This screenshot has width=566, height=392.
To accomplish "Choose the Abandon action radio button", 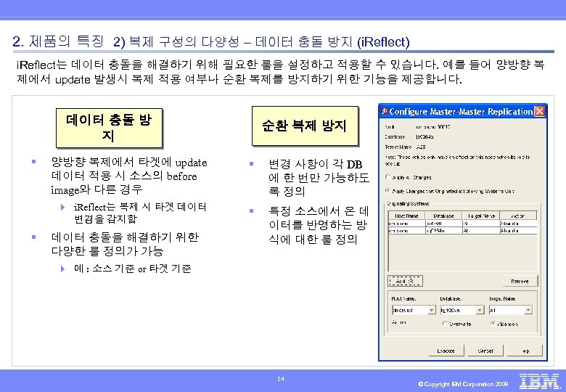I will (493, 324).
